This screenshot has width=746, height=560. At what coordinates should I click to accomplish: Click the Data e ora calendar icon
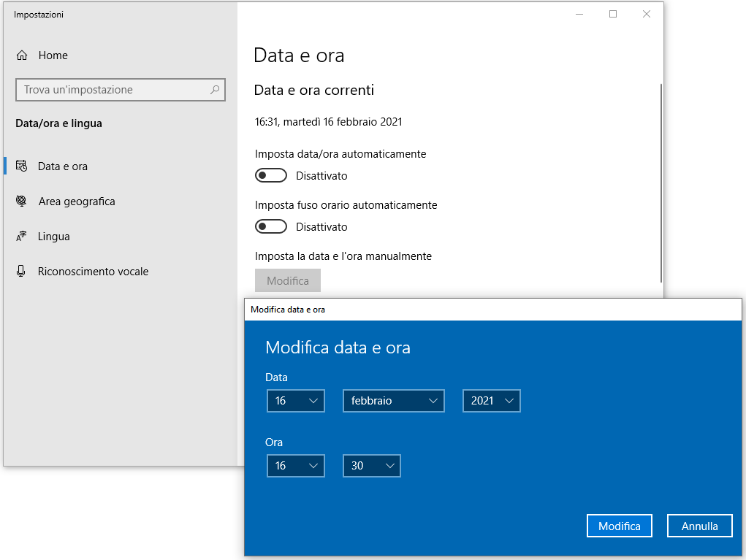pyautogui.click(x=22, y=166)
